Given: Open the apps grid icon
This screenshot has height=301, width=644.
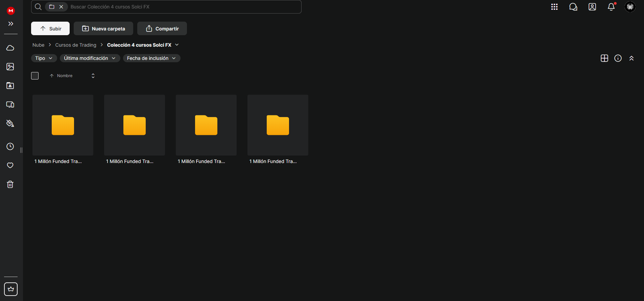Looking at the screenshot, I should click(554, 7).
